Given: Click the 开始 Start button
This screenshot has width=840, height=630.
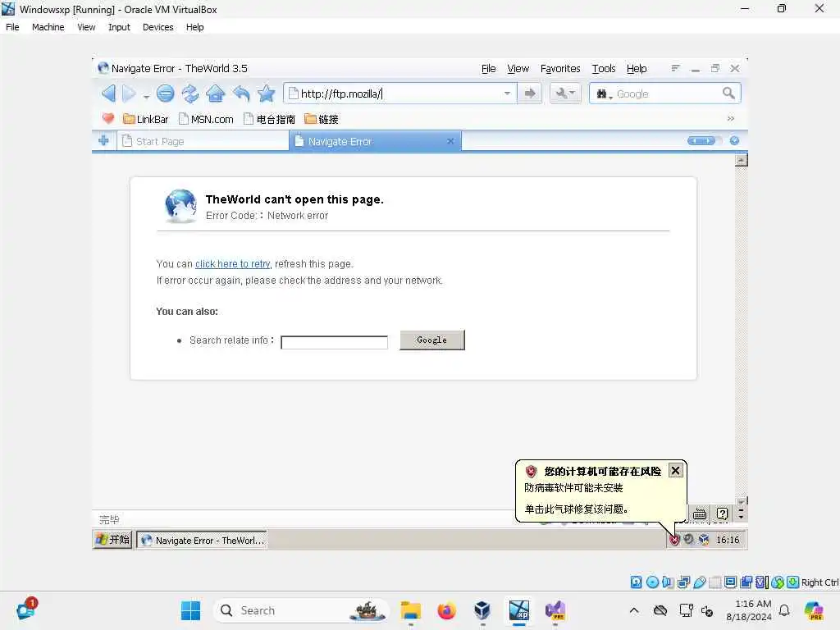Looking at the screenshot, I should click(112, 540).
